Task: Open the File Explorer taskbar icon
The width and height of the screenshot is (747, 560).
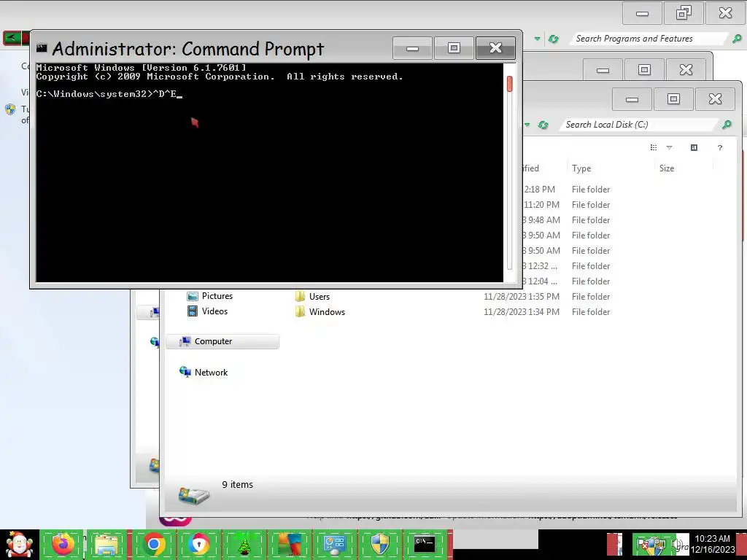Action: pos(107,544)
